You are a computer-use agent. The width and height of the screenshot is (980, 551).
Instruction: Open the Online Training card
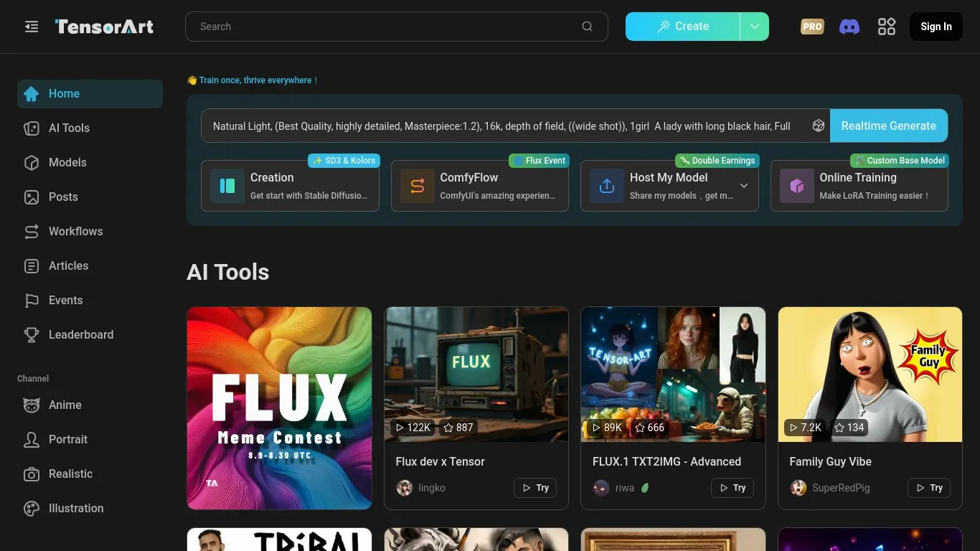coord(859,186)
